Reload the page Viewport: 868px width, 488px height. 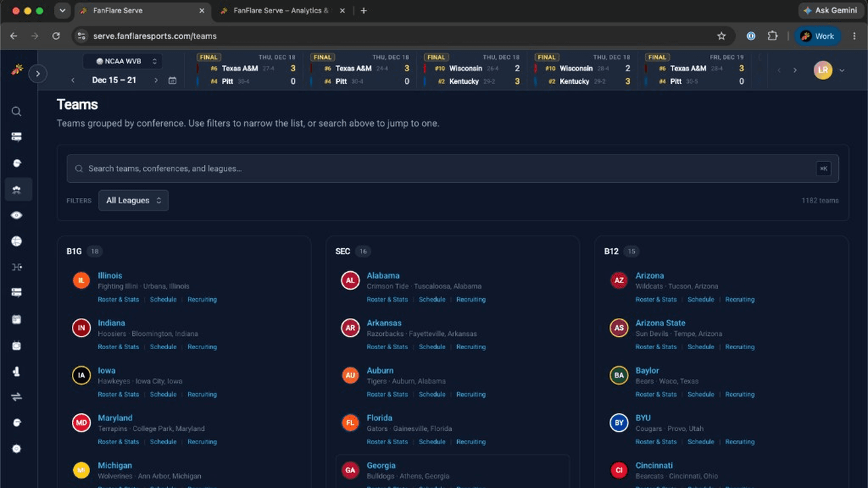tap(56, 36)
